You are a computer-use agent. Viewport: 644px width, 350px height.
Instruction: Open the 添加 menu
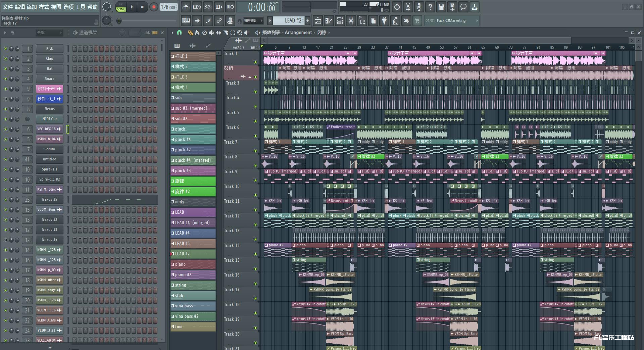point(32,7)
